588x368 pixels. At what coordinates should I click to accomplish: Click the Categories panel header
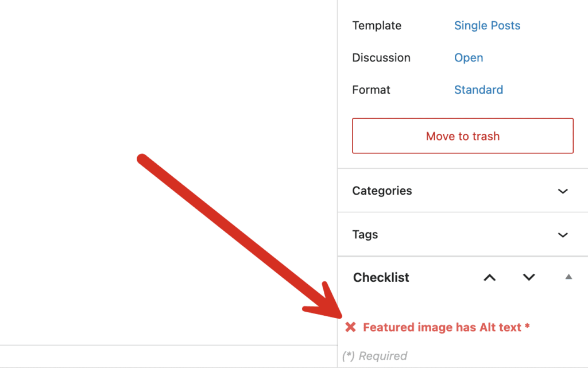click(x=382, y=191)
